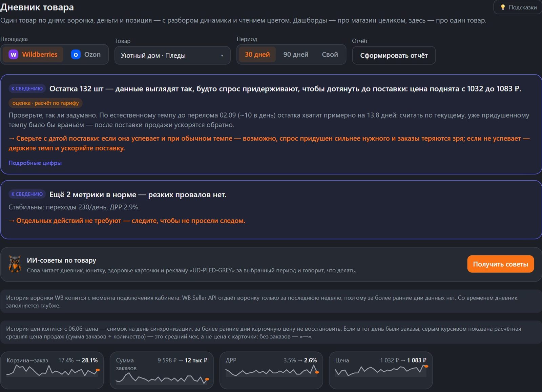Click the value 17.4% → 28.1%

(78, 360)
